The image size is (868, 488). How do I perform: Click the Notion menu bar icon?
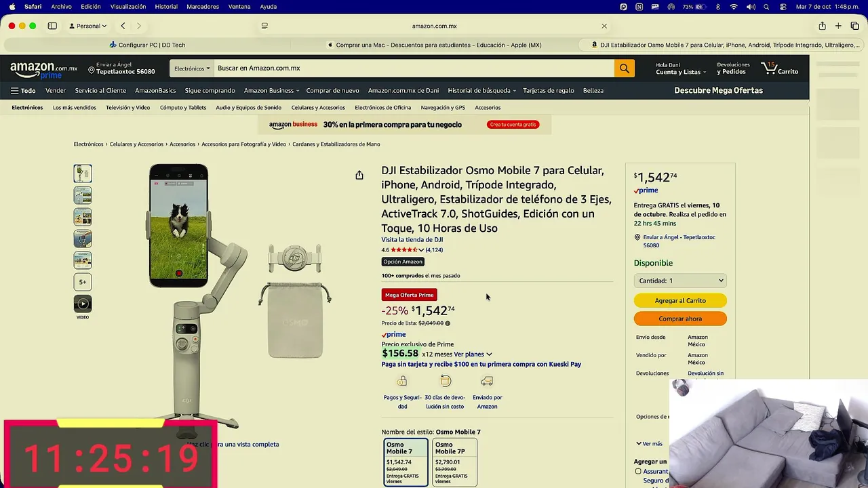point(639,7)
